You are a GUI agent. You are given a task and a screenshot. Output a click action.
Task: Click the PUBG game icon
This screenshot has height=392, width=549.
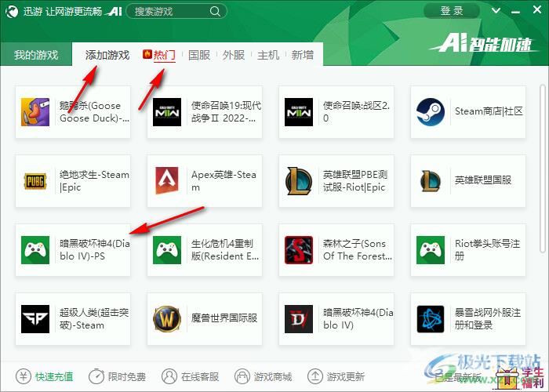pyautogui.click(x=35, y=181)
